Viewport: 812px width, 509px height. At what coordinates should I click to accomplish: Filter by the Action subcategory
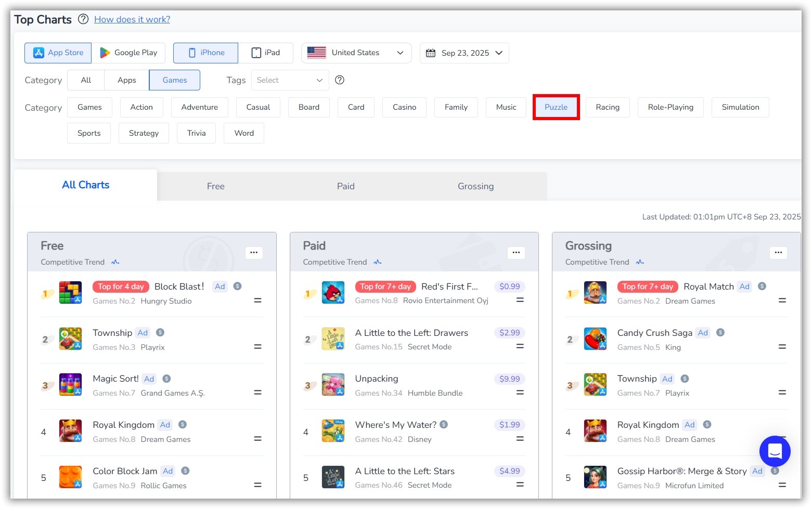141,107
